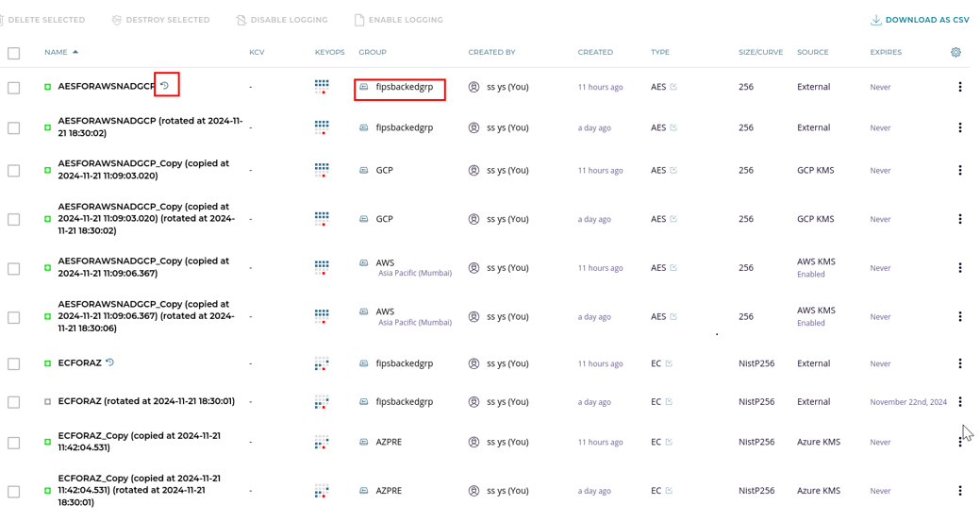
Task: Open actions menu for expiring ECFORAZ rotated key
Action: pyautogui.click(x=960, y=402)
